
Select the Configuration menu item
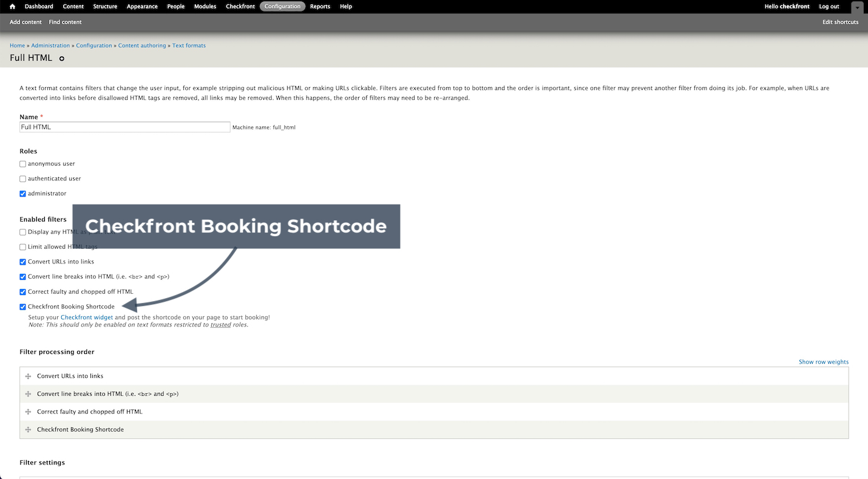[282, 7]
